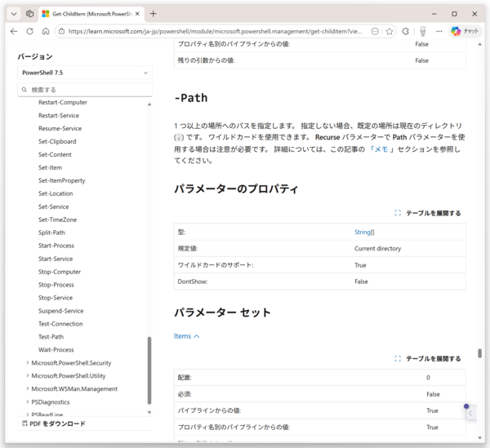The width and height of the screenshot is (490, 448).
Task: Open Set-TimeZone article
Action: coord(57,220)
